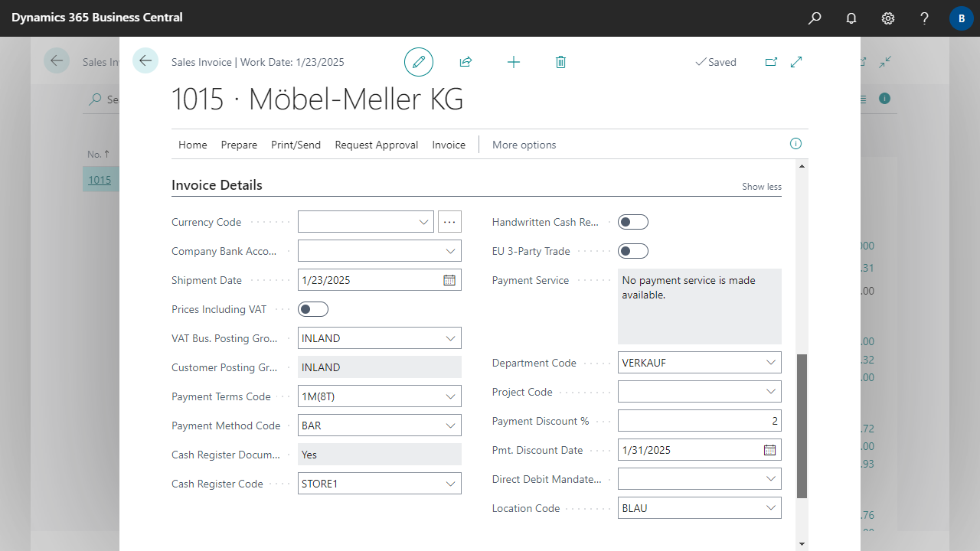980x551 pixels.
Task: Open invoice in new window icon
Action: click(771, 62)
